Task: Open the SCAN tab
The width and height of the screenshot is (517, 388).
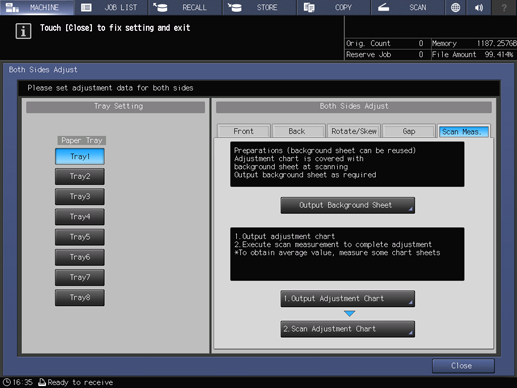Action: (x=407, y=7)
